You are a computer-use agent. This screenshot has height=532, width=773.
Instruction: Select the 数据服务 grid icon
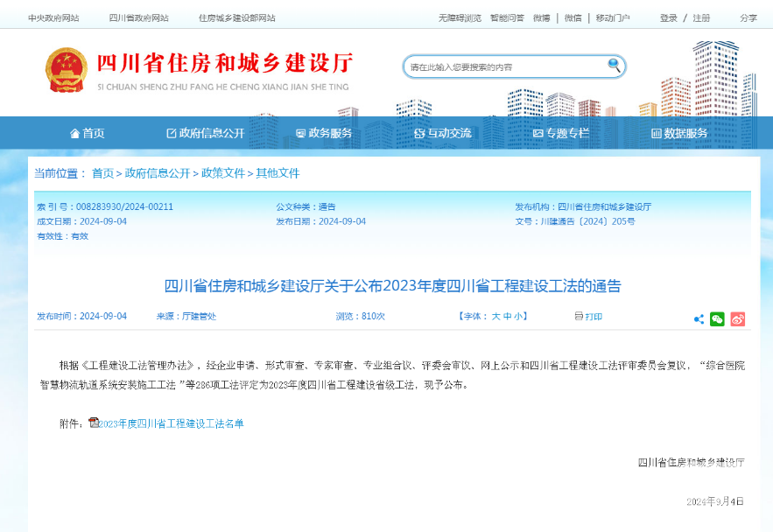point(656,133)
